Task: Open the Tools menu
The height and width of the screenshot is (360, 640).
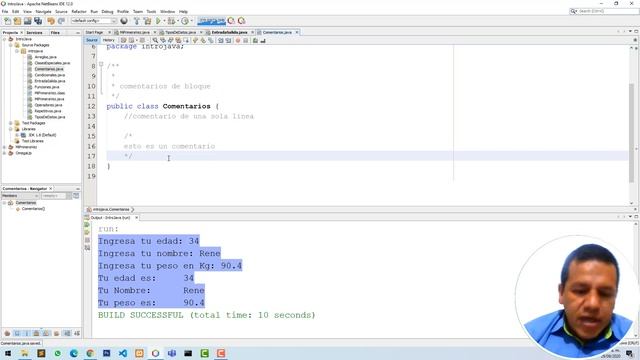Action: pos(151,11)
